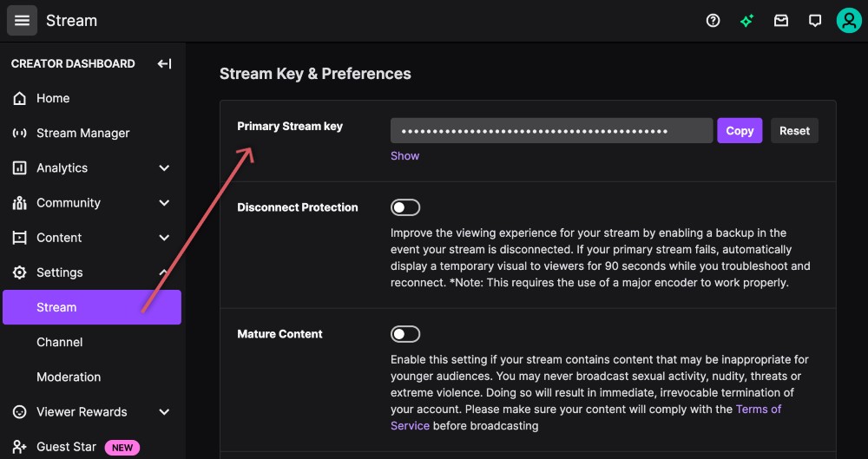Expand the Community section chevron
Image resolution: width=868 pixels, height=459 pixels.
click(164, 203)
